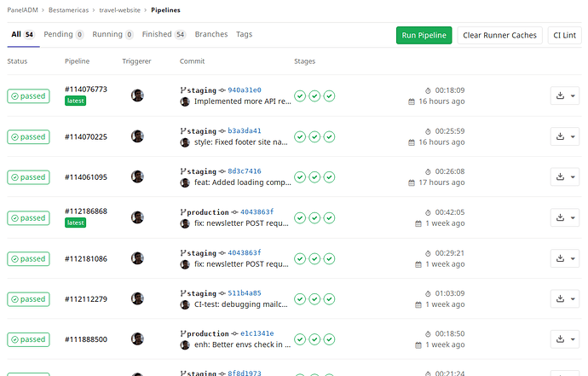The image size is (588, 376).
Task: Switch to the Branches tab
Action: click(x=211, y=34)
